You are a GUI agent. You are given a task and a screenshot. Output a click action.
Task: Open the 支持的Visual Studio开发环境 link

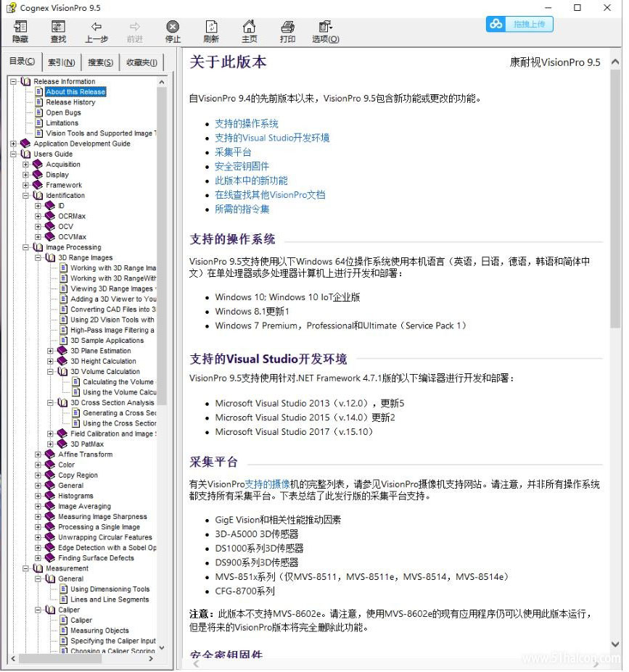[x=272, y=138]
